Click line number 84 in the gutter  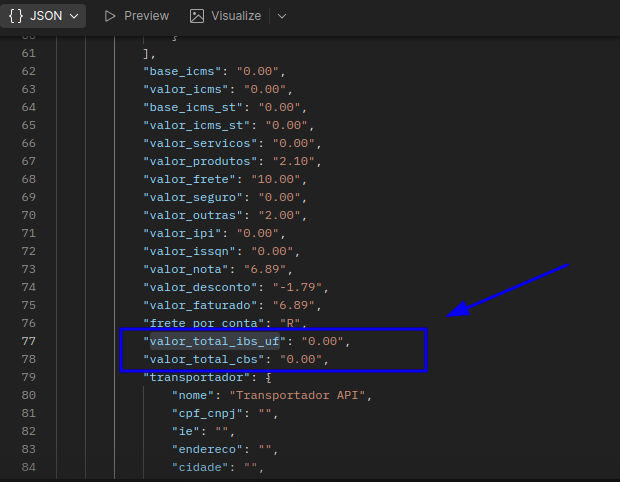[28, 467]
